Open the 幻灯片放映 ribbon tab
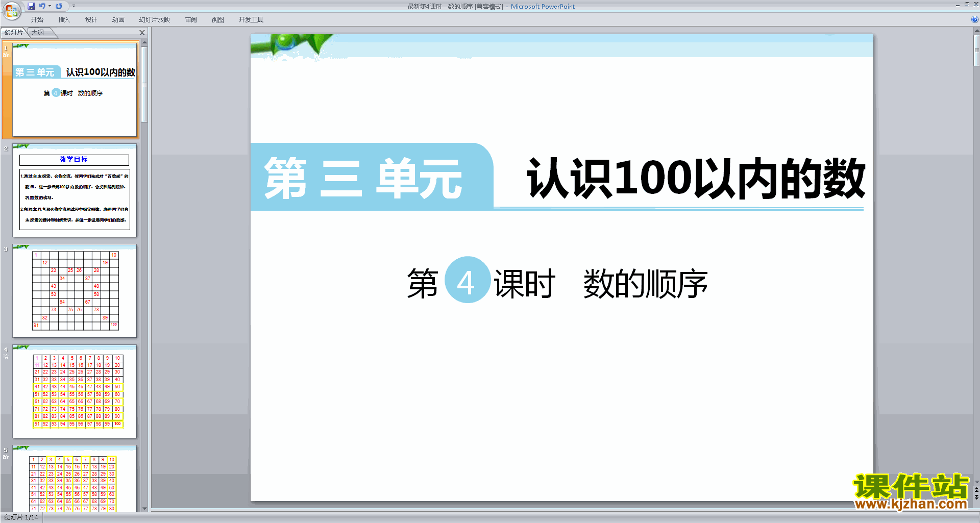The height and width of the screenshot is (523, 980). pyautogui.click(x=154, y=20)
